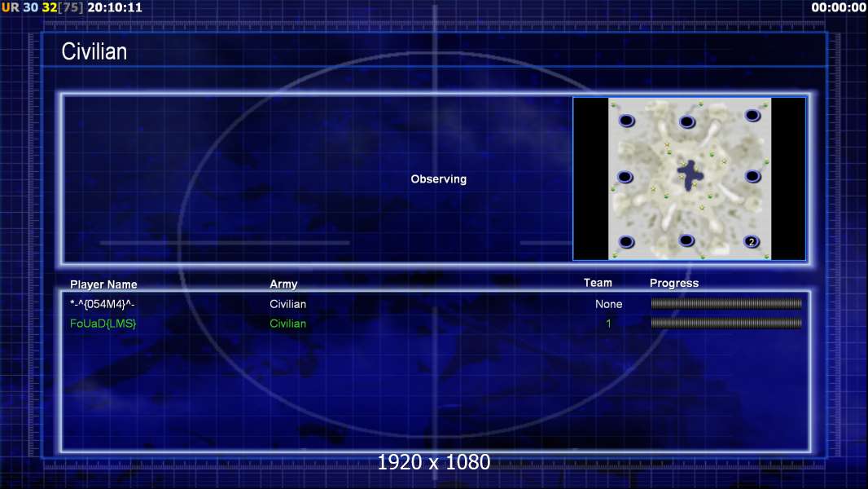The height and width of the screenshot is (489, 868).
Task: Select player FoUaD{LMS} in the list
Action: coord(103,324)
